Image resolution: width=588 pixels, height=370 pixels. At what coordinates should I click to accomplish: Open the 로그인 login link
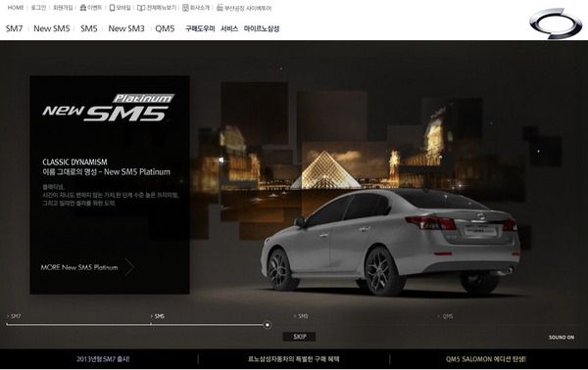click(38, 8)
